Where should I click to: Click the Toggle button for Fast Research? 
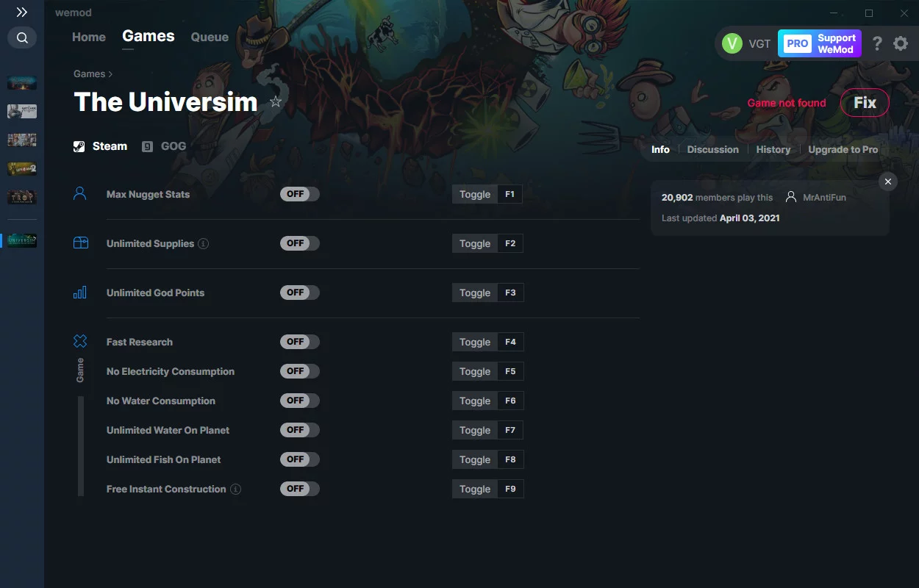point(475,342)
